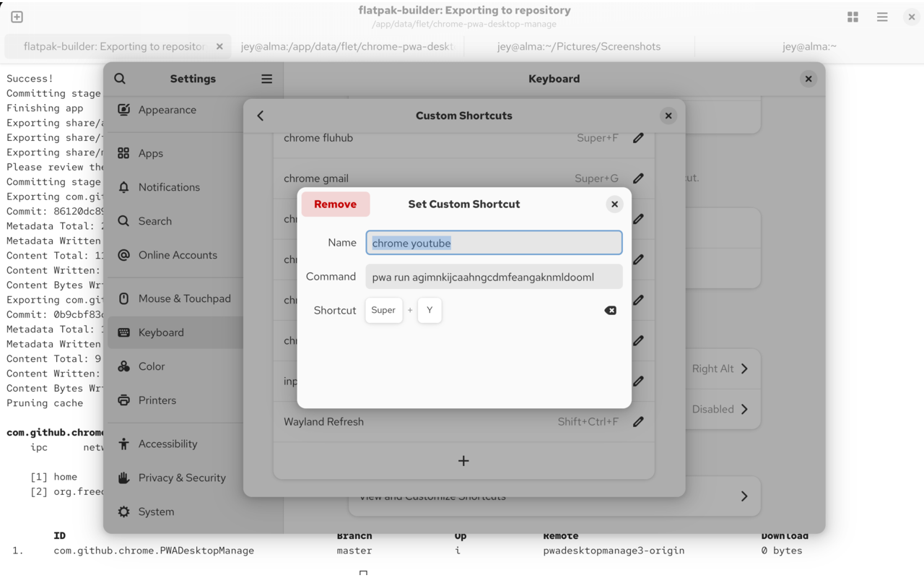The width and height of the screenshot is (924, 578).
Task: Add a new custom shortcut with plus button
Action: click(x=463, y=461)
